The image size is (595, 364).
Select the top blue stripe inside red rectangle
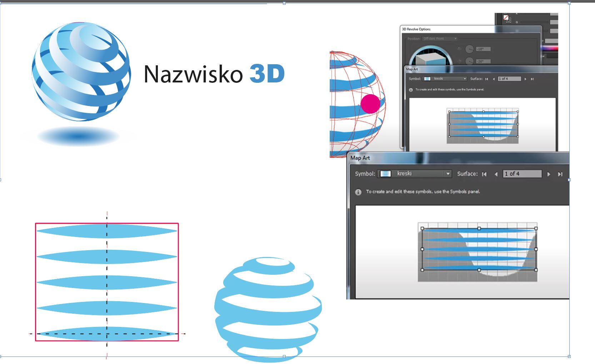tap(107, 231)
